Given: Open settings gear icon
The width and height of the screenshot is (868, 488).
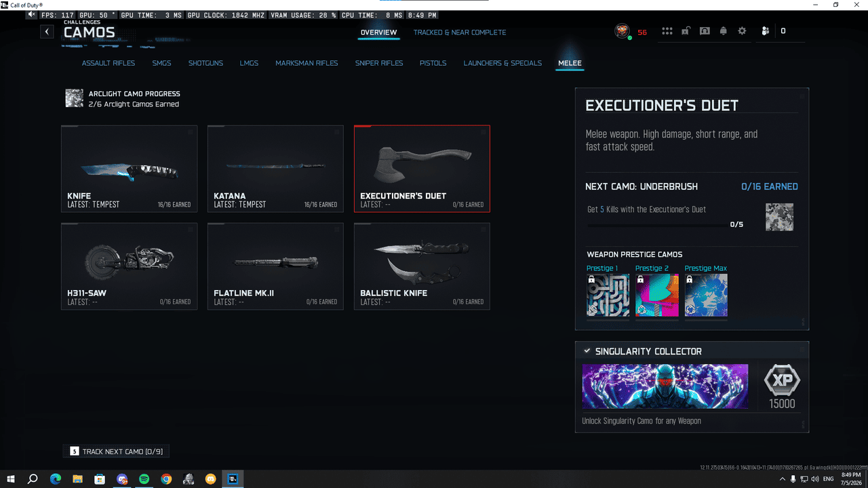Looking at the screenshot, I should tap(742, 31).
